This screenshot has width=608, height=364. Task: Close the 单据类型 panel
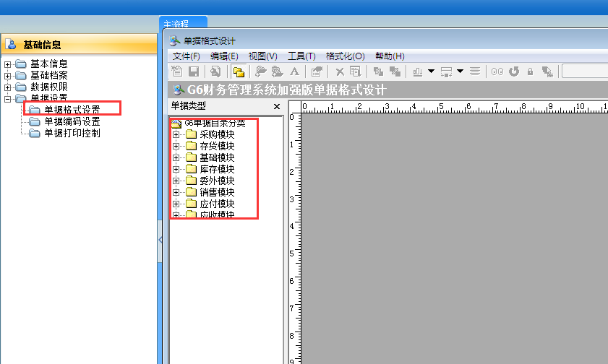point(276,106)
